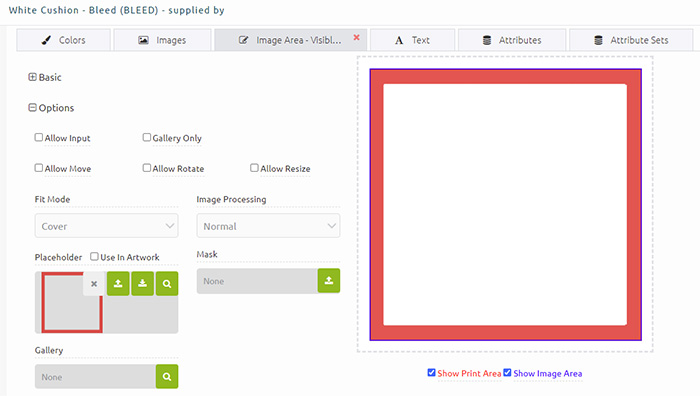
Task: Uncheck Show Image Area
Action: click(508, 372)
